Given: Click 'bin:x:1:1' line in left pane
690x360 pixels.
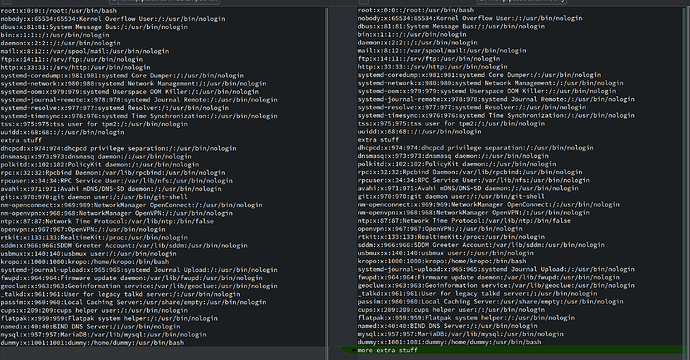Looking at the screenshot, I should [x=55, y=35].
